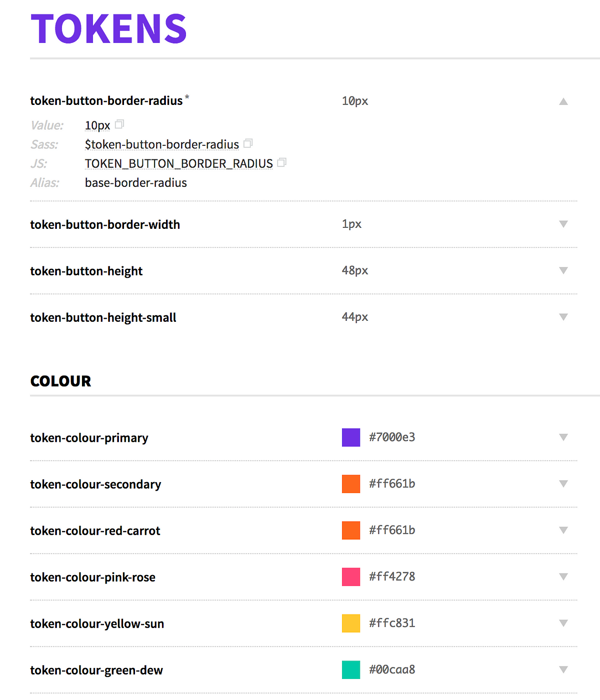Expand token-colour-primary details
Screen dimensions: 600x700
[x=563, y=438]
